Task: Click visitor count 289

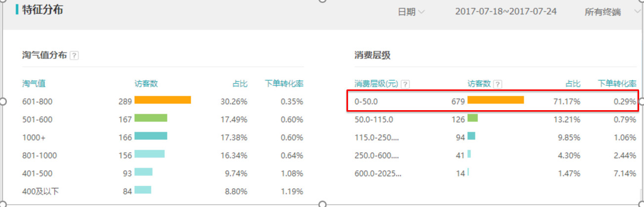Action: (x=125, y=102)
